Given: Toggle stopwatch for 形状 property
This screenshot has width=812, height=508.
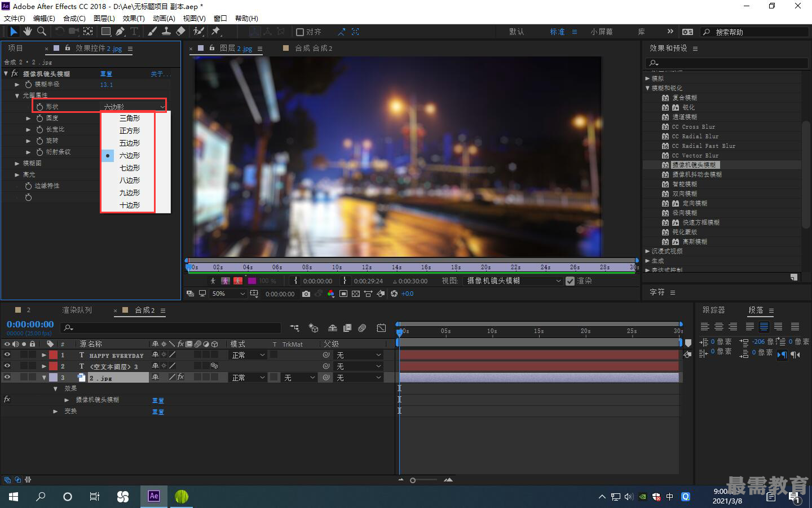Looking at the screenshot, I should coord(39,107).
